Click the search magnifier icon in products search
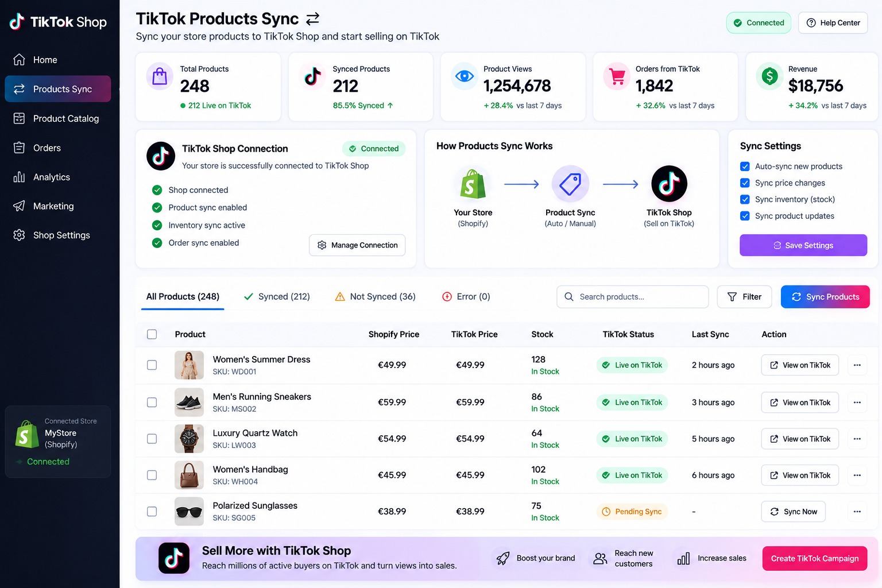This screenshot has width=882, height=588. tap(569, 297)
